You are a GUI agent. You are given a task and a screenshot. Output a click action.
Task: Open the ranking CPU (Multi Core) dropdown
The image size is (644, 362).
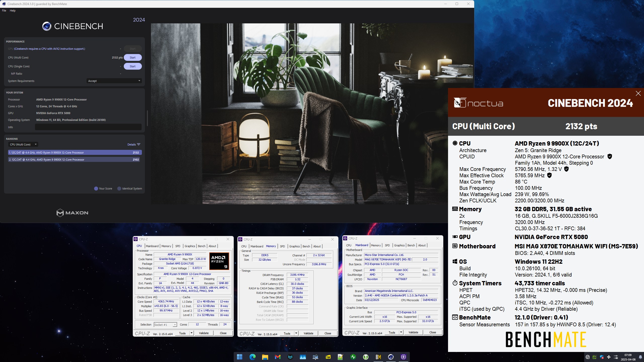click(x=23, y=145)
